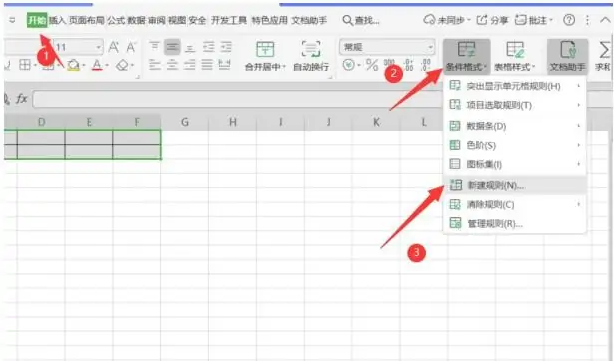Click the increase font size icon
The width and height of the screenshot is (614, 361).
[114, 47]
